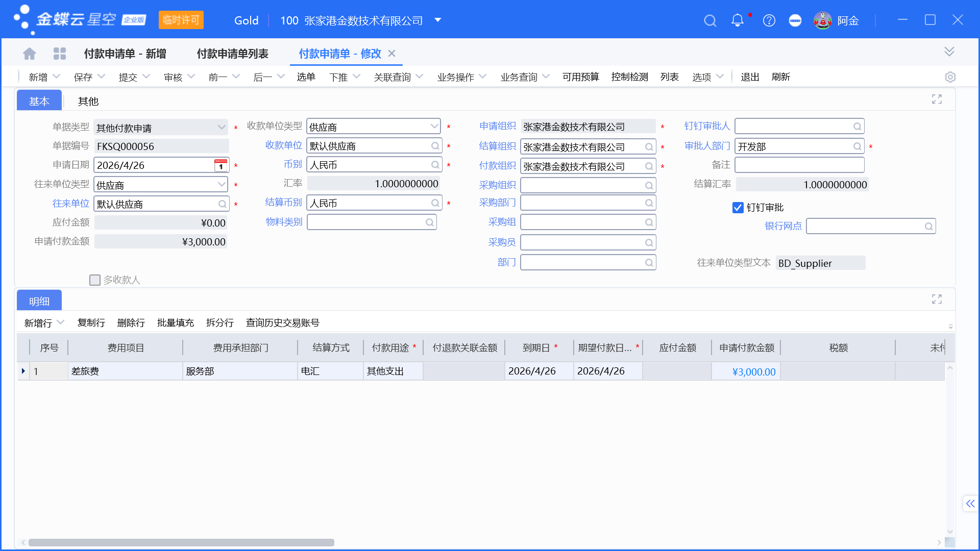The height and width of the screenshot is (551, 980).
Task: Click the horizontal scrollbar of detail grid
Action: (x=181, y=542)
